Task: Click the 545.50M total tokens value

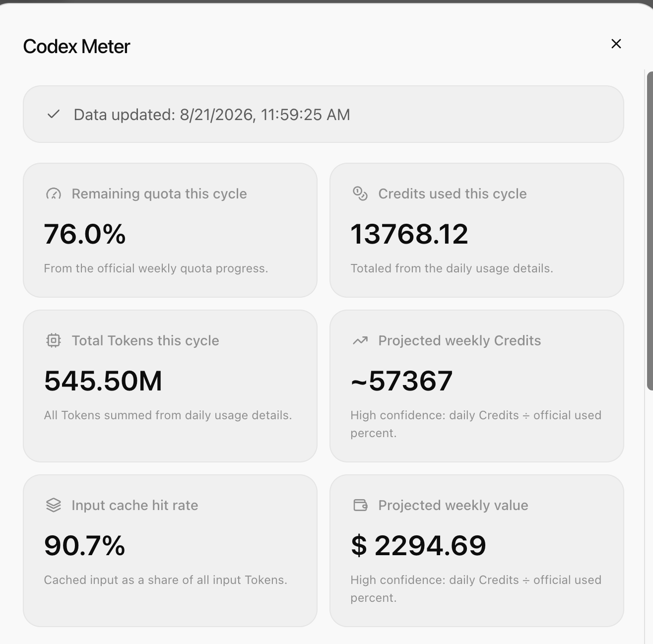Action: [x=103, y=381]
